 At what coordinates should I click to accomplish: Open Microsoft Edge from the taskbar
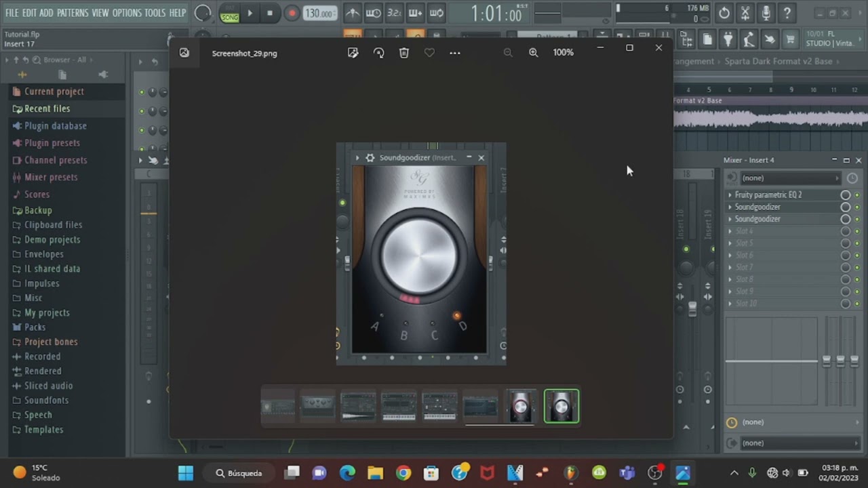(347, 473)
